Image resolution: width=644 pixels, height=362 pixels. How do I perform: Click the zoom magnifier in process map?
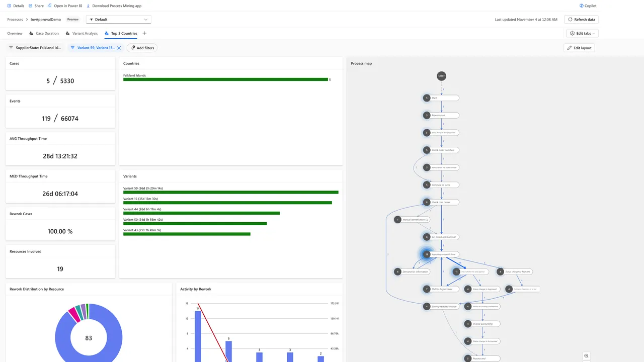click(586, 356)
